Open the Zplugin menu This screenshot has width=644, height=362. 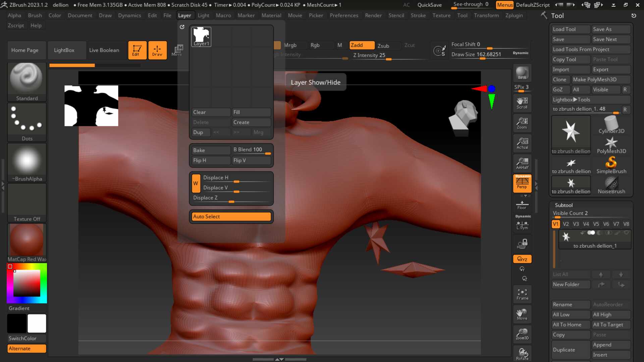[x=514, y=15]
